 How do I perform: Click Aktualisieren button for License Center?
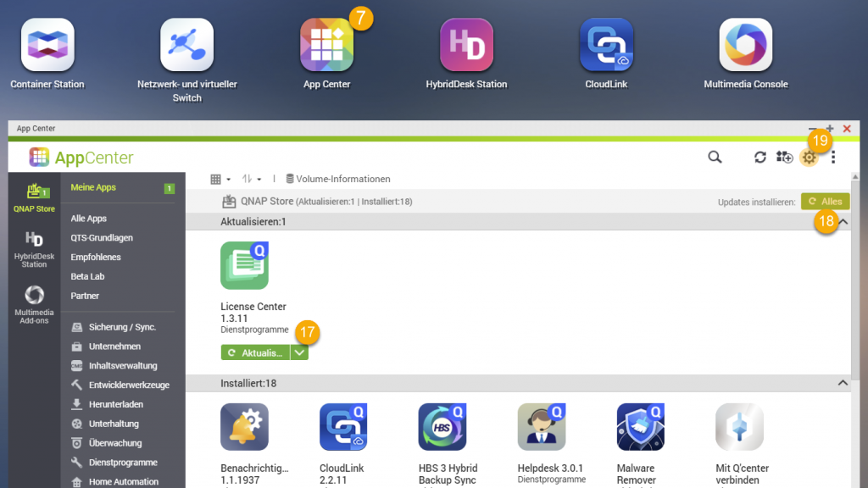[255, 352]
